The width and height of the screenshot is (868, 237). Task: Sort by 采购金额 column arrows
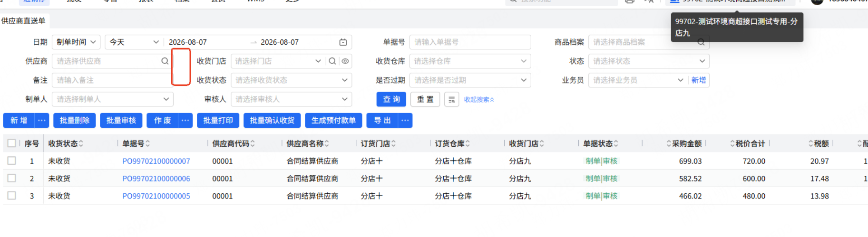coord(669,143)
